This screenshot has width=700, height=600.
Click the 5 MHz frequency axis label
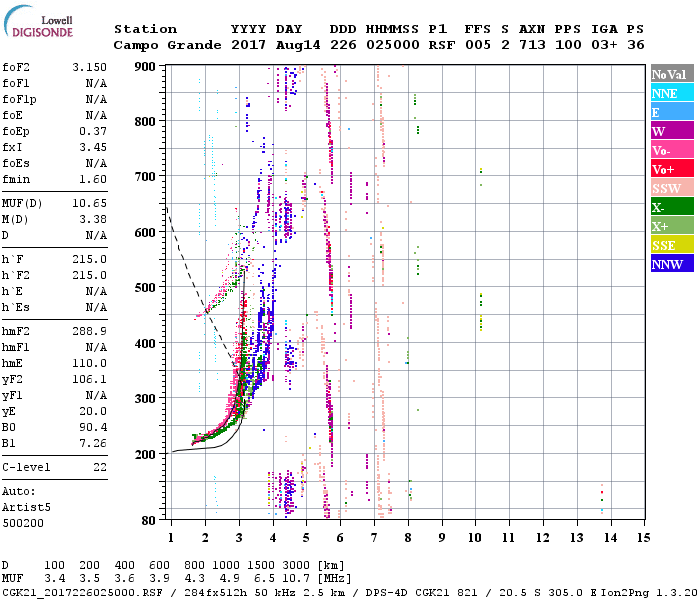click(x=306, y=538)
